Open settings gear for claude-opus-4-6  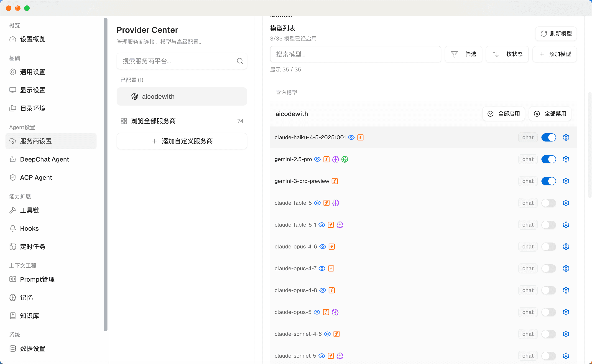coord(566,247)
